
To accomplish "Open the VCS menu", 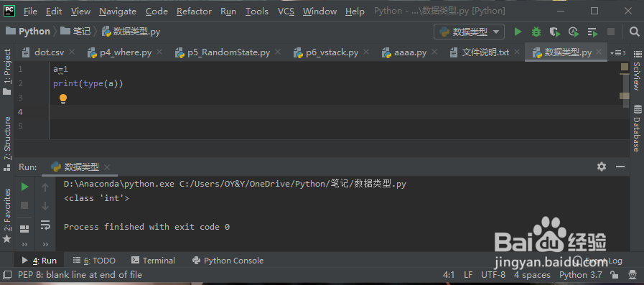I will (x=286, y=11).
